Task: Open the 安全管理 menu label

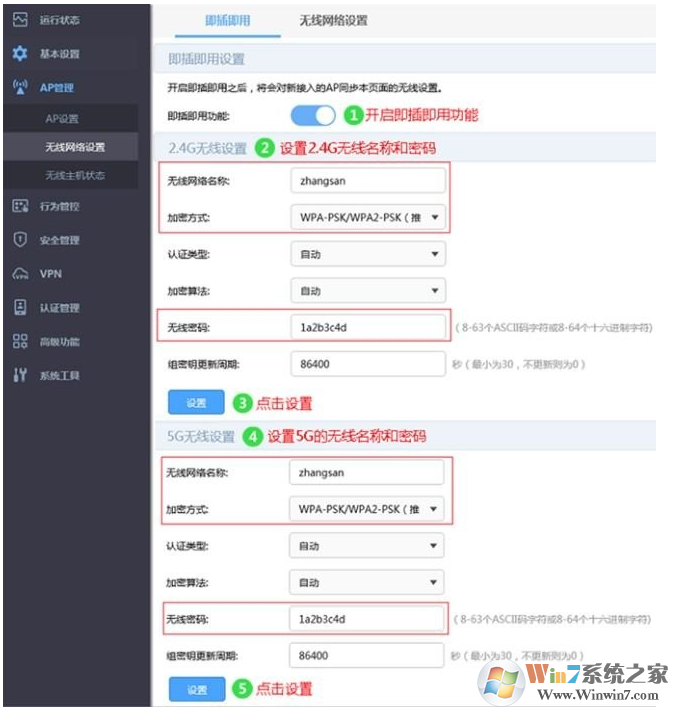Action: click(x=60, y=240)
